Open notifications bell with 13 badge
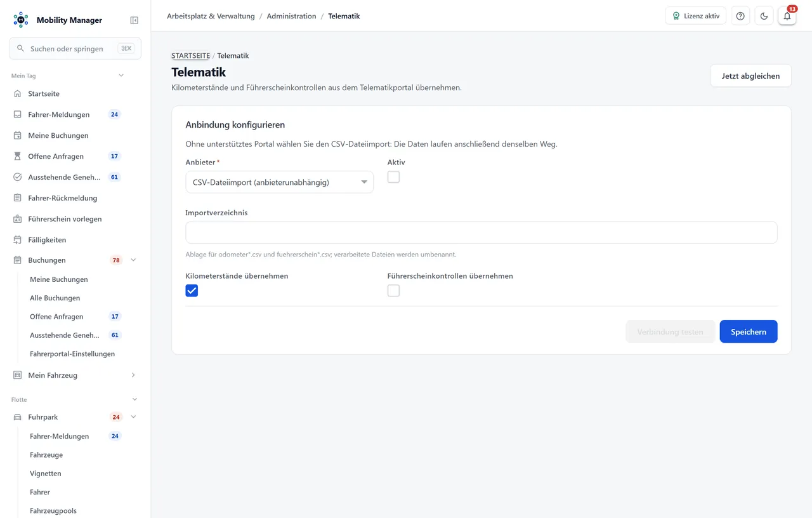Screen dimensions: 812x518 click(x=787, y=16)
